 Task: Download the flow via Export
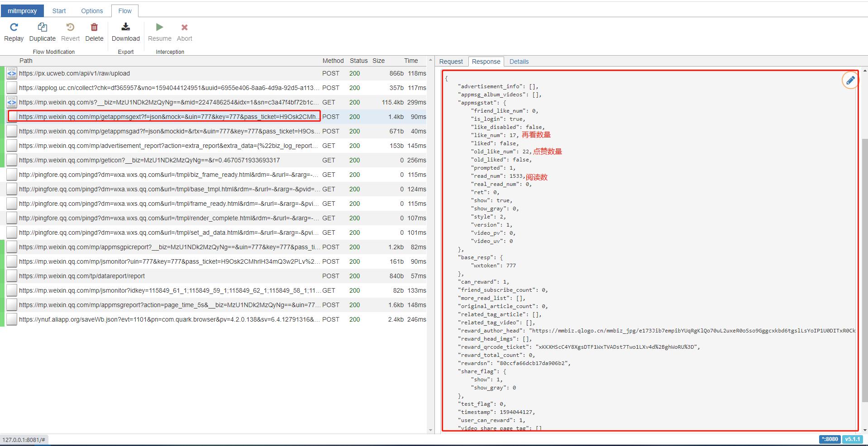pyautogui.click(x=125, y=28)
